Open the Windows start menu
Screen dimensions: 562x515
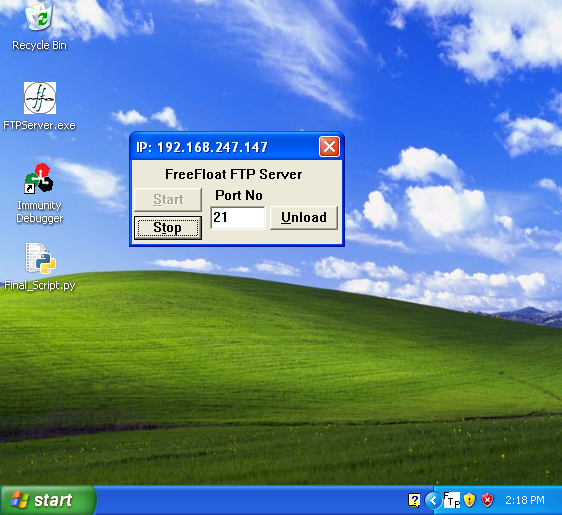coord(48,500)
